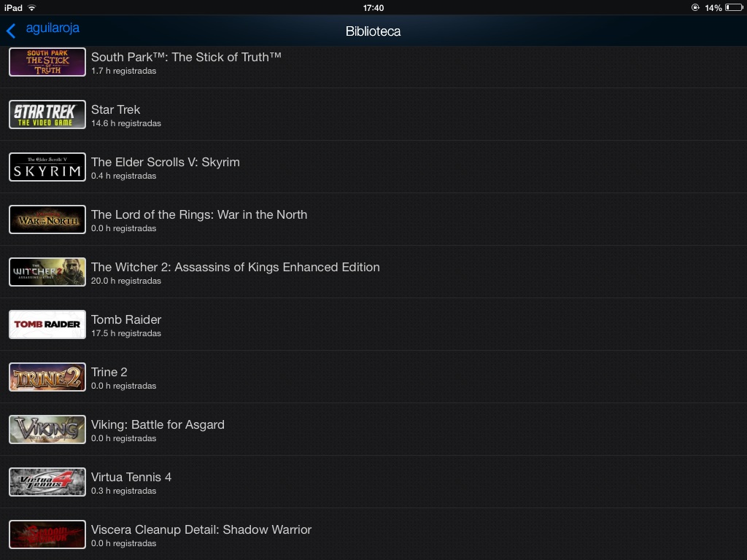This screenshot has height=560, width=747.
Task: Tap the Shadow Warrior red thumbnail
Action: [47, 534]
